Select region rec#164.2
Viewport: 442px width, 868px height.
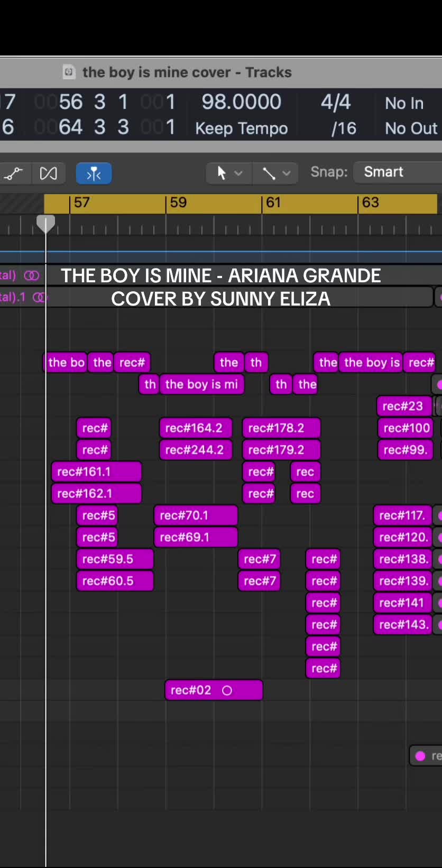click(196, 428)
